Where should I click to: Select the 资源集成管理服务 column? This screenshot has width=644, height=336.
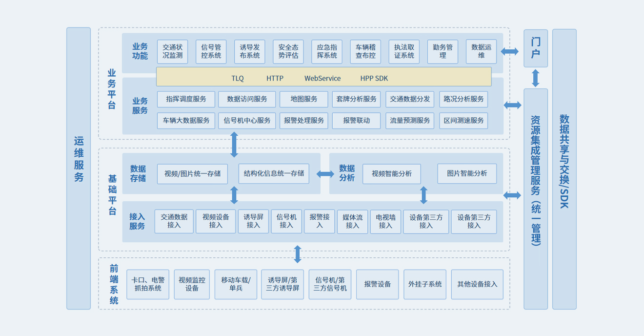[535, 198]
